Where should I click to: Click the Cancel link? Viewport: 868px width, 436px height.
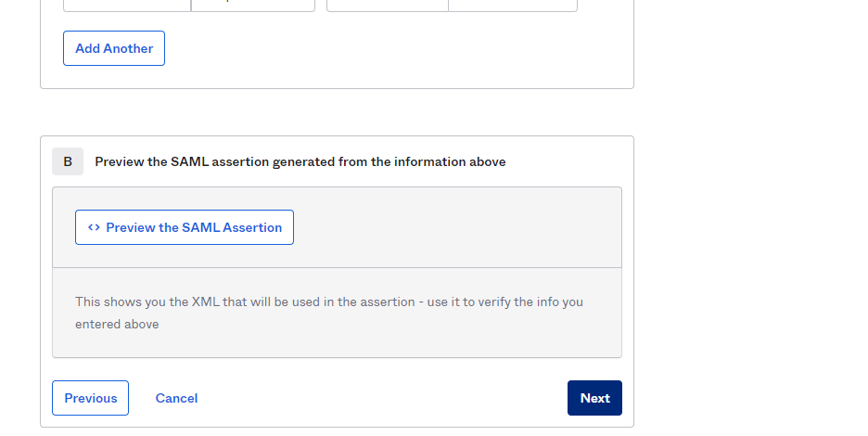pos(176,398)
